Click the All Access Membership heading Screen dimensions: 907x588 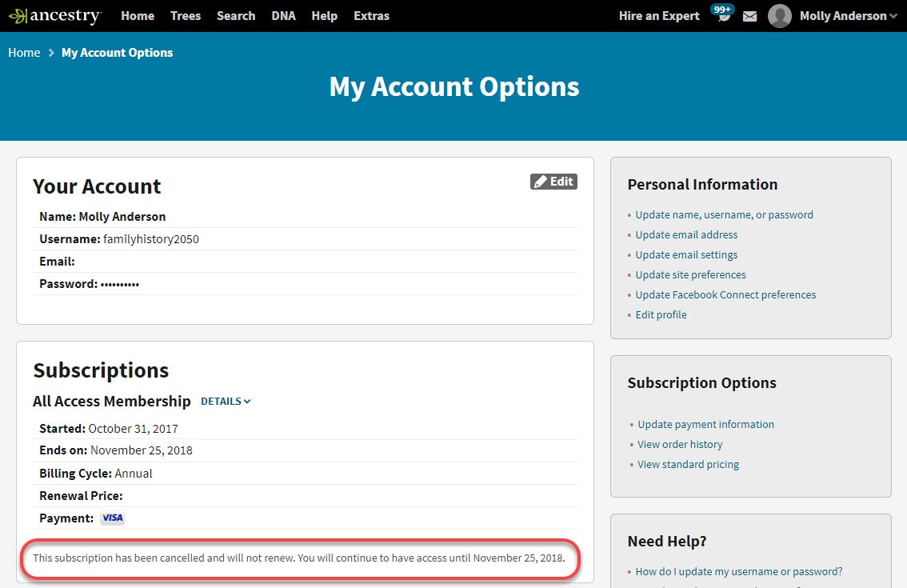tap(112, 401)
